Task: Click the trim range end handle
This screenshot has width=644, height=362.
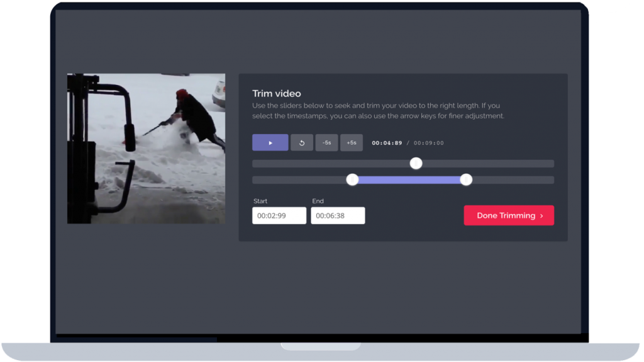Action: point(466,180)
